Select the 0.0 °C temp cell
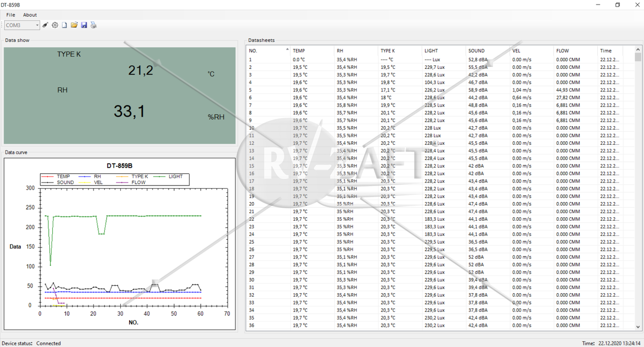644x347 pixels. pyautogui.click(x=299, y=59)
